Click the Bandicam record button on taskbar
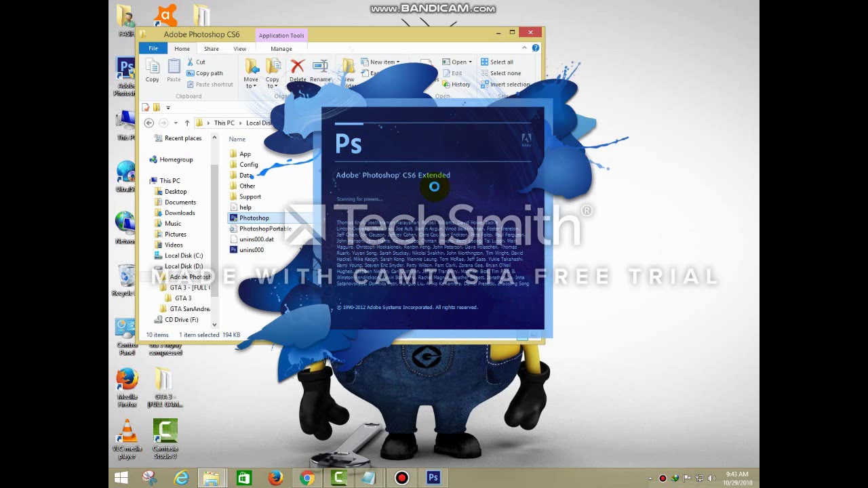 tap(402, 478)
